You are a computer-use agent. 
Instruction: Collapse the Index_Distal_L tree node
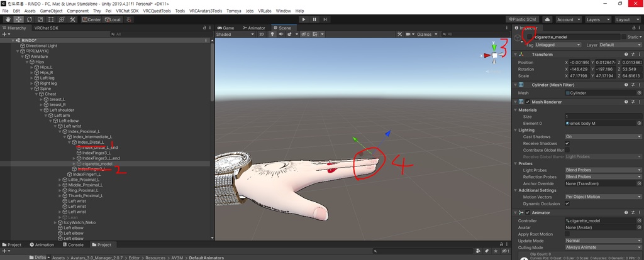coord(69,143)
